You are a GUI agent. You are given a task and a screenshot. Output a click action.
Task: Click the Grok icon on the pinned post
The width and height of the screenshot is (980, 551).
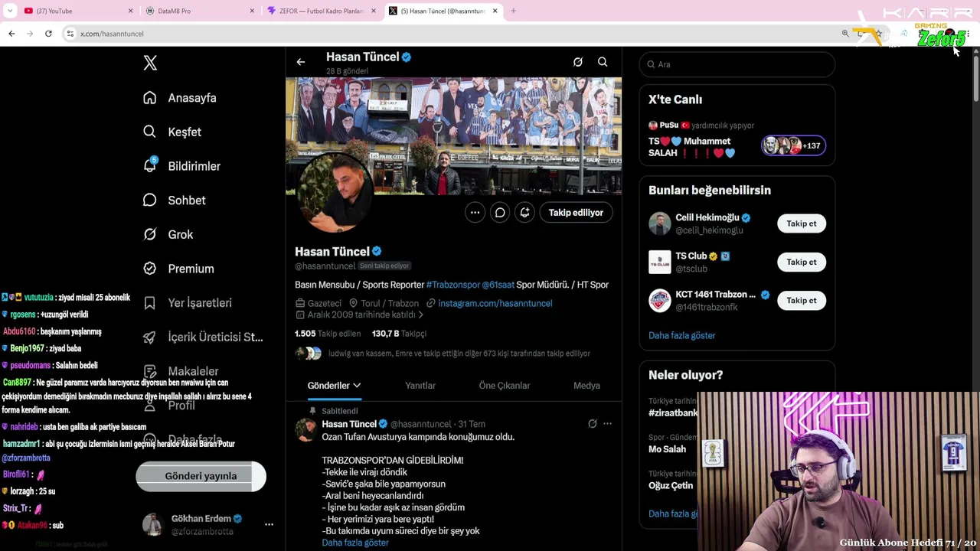click(592, 424)
